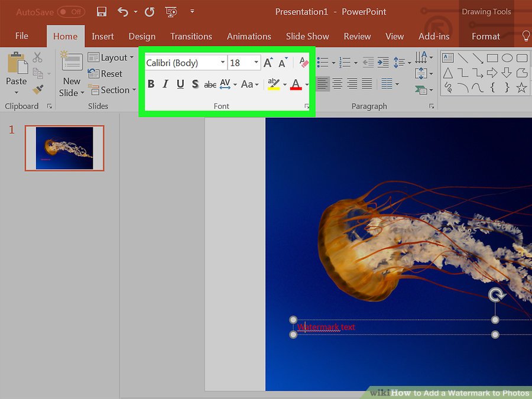This screenshot has height=399, width=532.
Task: Switch to the Review tab
Action: point(357,36)
